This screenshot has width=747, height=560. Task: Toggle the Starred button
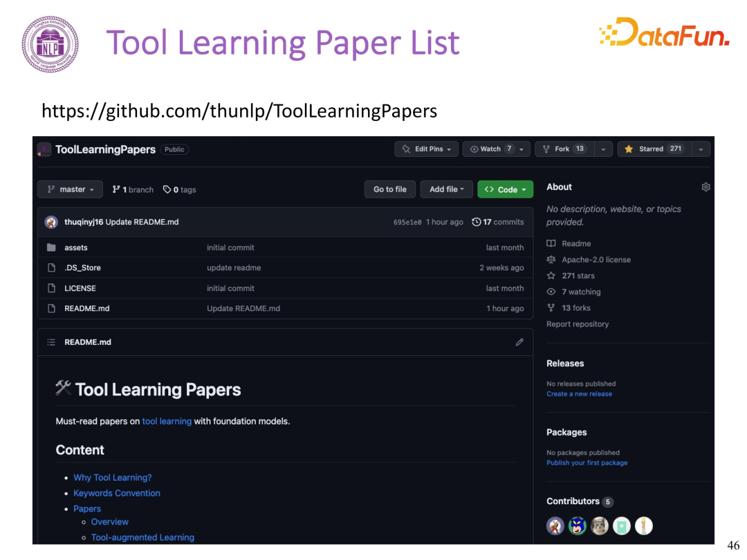(654, 149)
